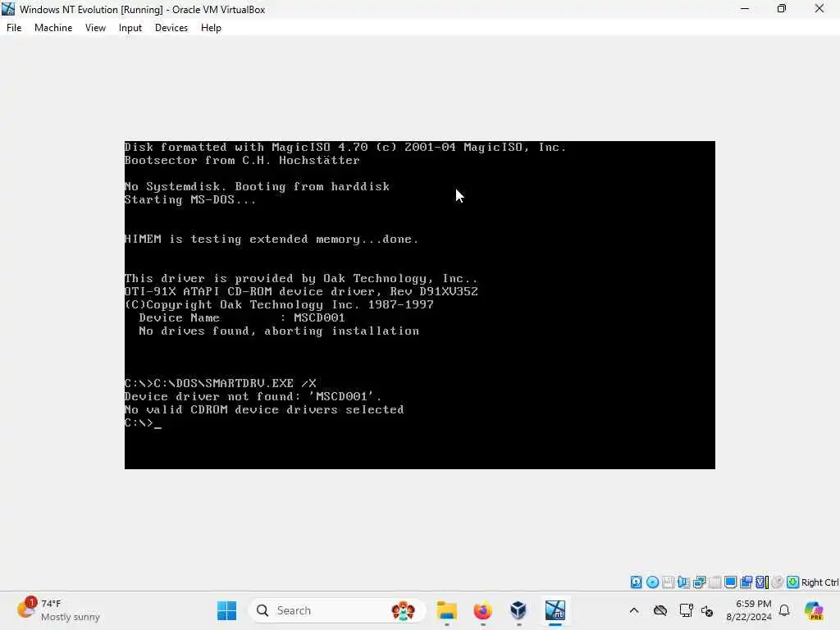The height and width of the screenshot is (630, 840).
Task: Open the Input menu
Action: click(130, 28)
